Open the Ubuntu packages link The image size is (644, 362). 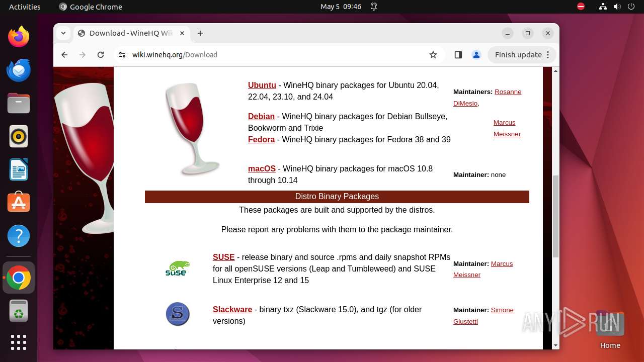click(262, 85)
